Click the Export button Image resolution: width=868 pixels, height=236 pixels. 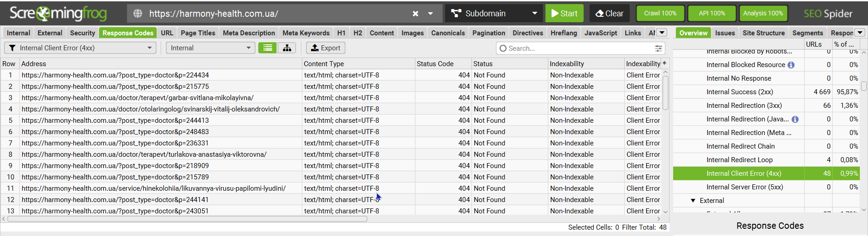tap(325, 48)
